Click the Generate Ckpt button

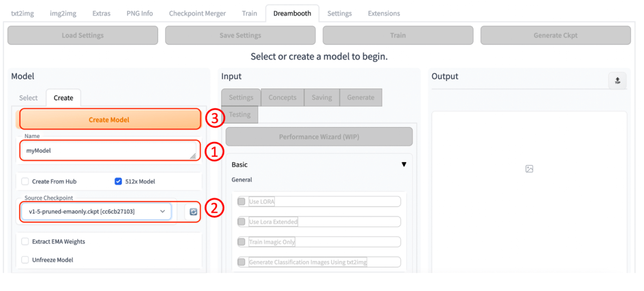pos(555,35)
